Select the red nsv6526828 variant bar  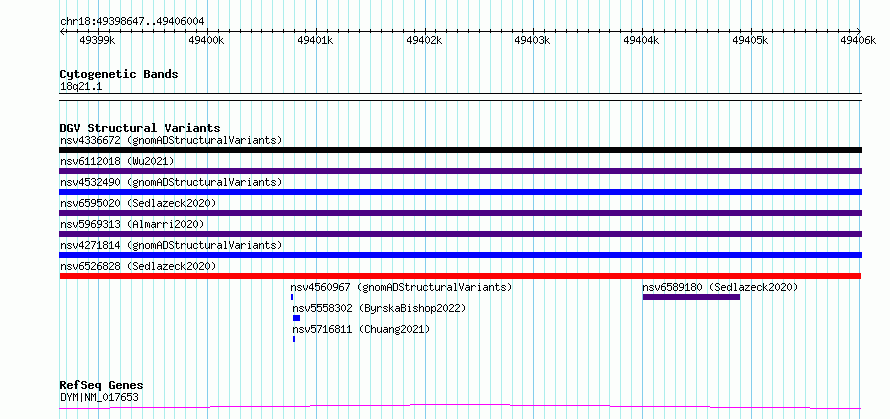click(x=461, y=276)
